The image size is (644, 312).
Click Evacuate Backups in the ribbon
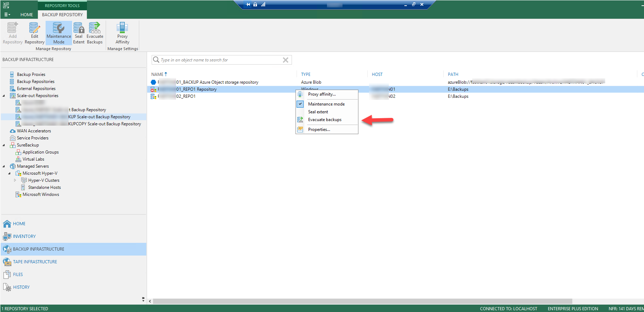click(x=95, y=33)
